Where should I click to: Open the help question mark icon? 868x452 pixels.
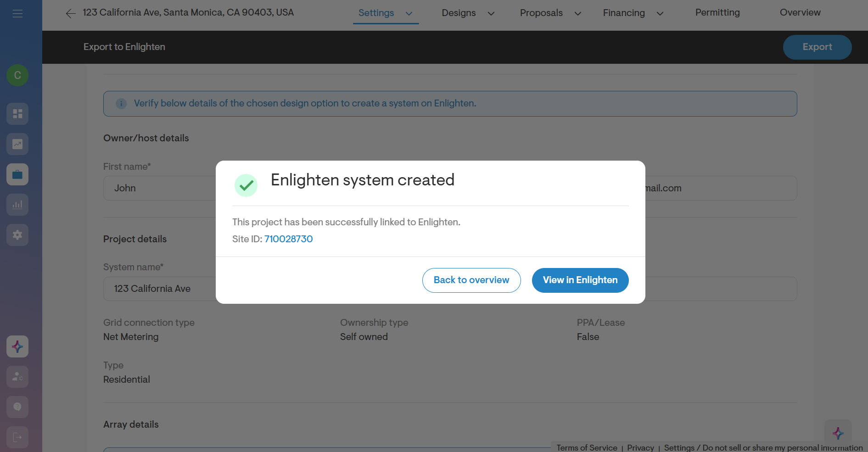coord(17,407)
